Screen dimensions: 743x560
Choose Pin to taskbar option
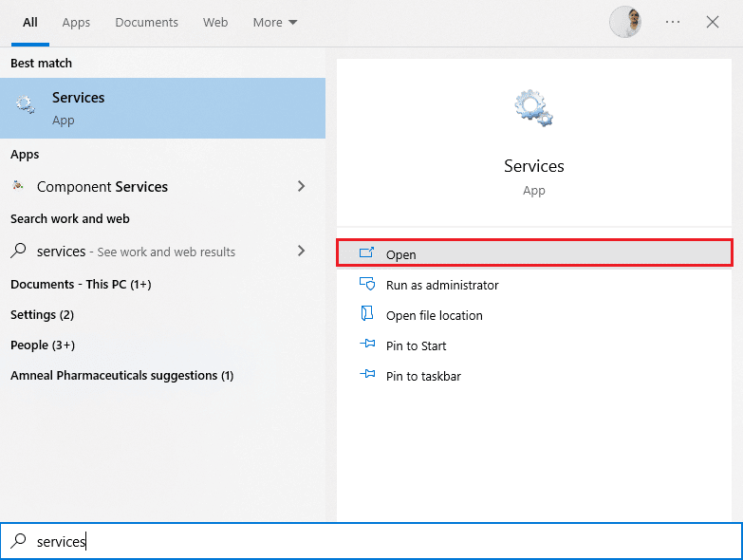pos(423,376)
